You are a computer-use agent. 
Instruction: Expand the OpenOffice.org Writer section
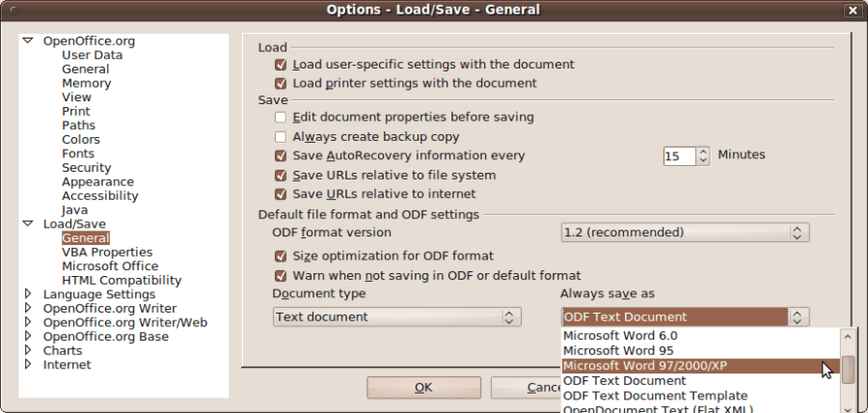27,309
